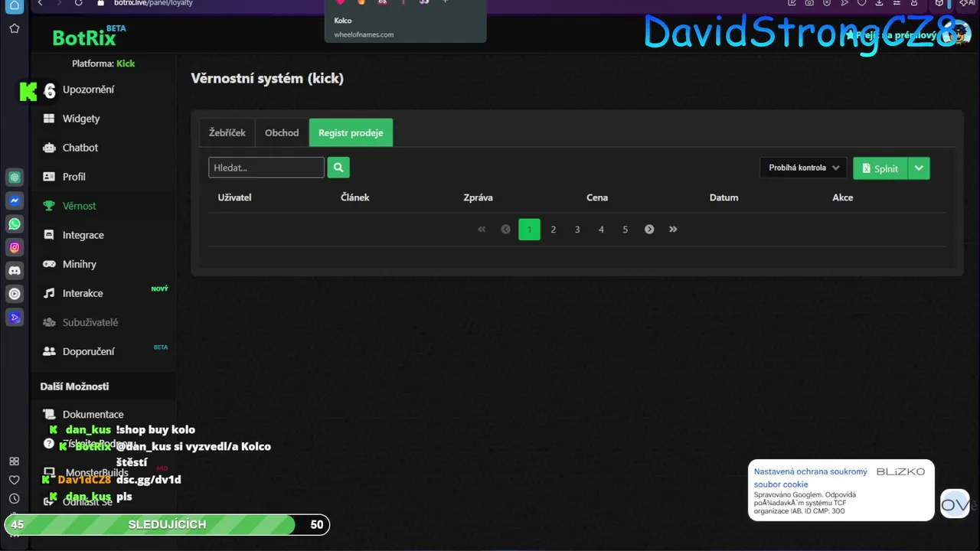Image resolution: width=980 pixels, height=551 pixels.
Task: Click the Profil ID card icon
Action: (x=49, y=177)
